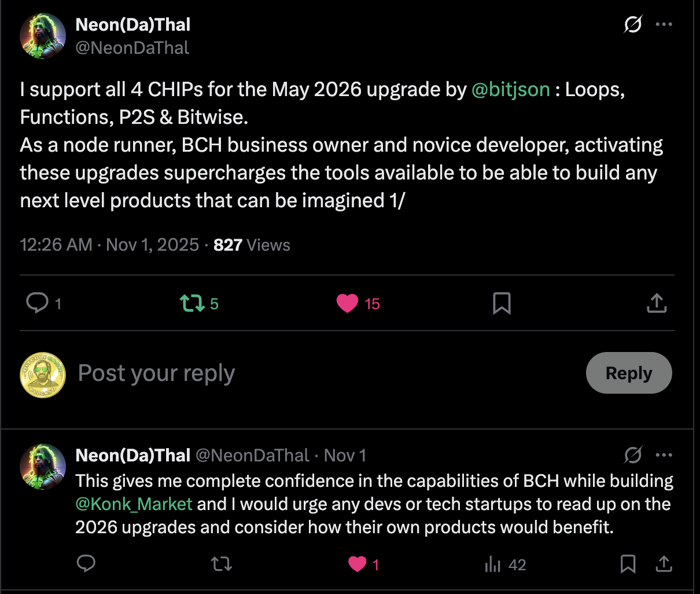Screen dimensions: 700x594
Task: Like the thread reply with heart icon
Action: [358, 564]
